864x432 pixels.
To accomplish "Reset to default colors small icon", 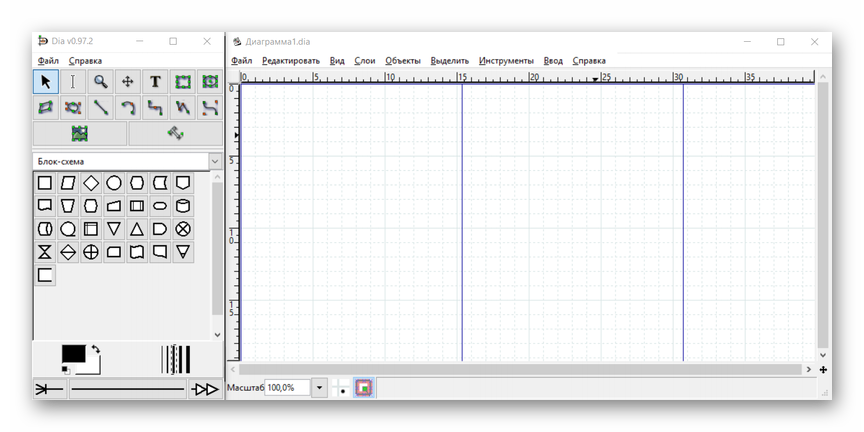I will [65, 370].
